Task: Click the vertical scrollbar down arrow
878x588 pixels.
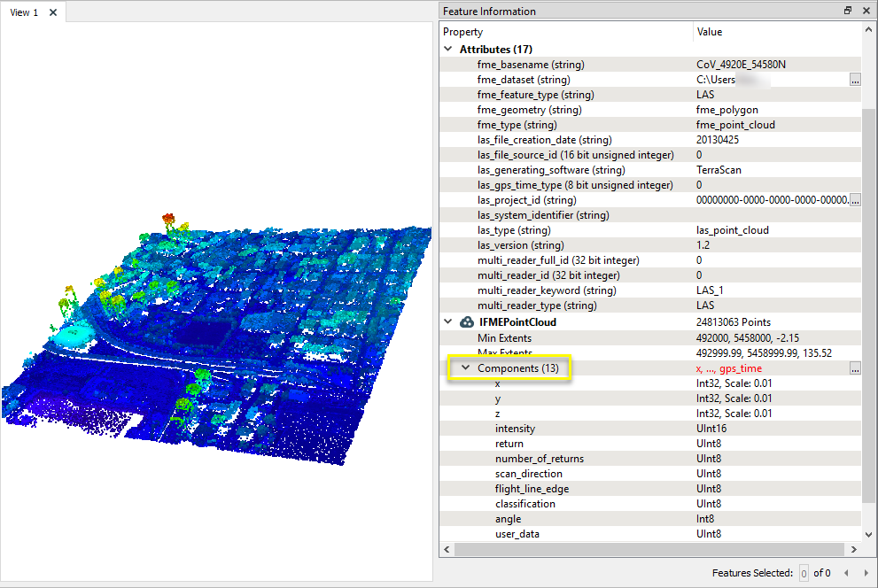Action: point(868,534)
